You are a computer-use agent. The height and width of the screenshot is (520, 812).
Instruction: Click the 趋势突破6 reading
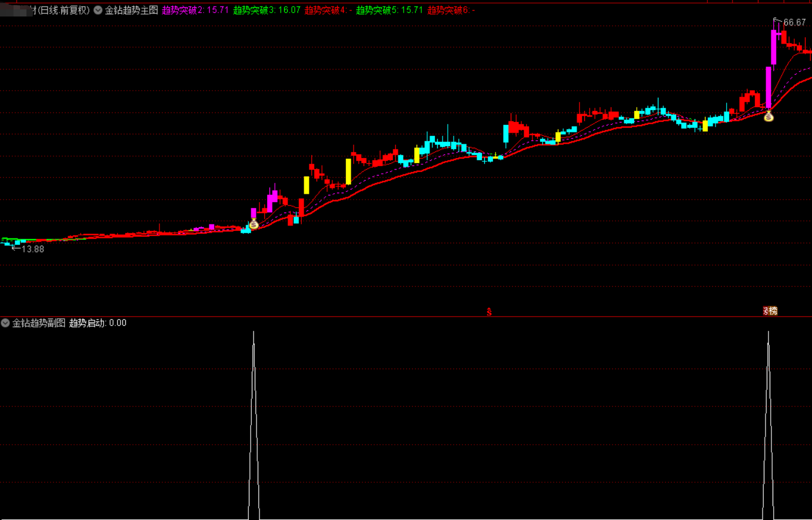pos(451,10)
